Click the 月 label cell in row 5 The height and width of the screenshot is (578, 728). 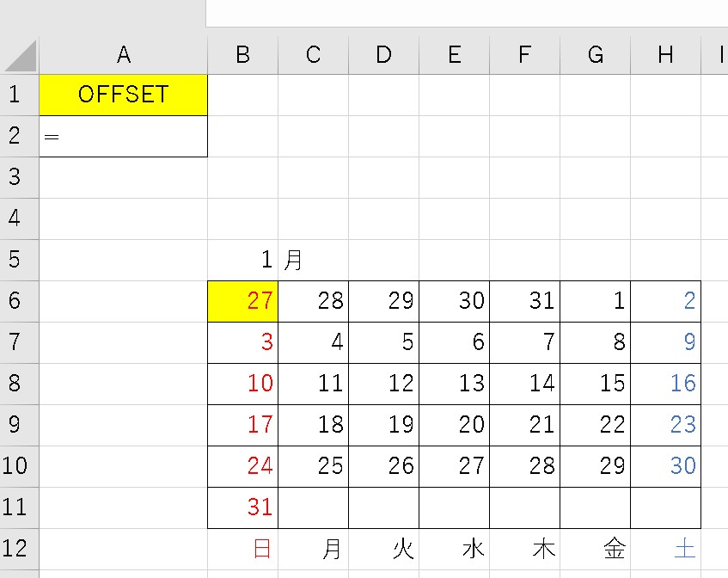click(x=313, y=260)
